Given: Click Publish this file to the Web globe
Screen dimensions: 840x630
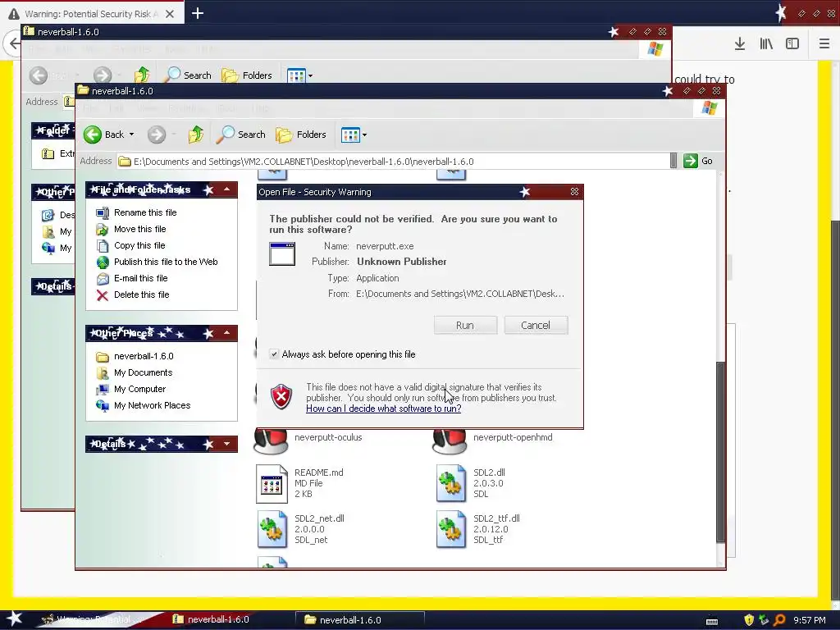Looking at the screenshot, I should pyautogui.click(x=103, y=262).
